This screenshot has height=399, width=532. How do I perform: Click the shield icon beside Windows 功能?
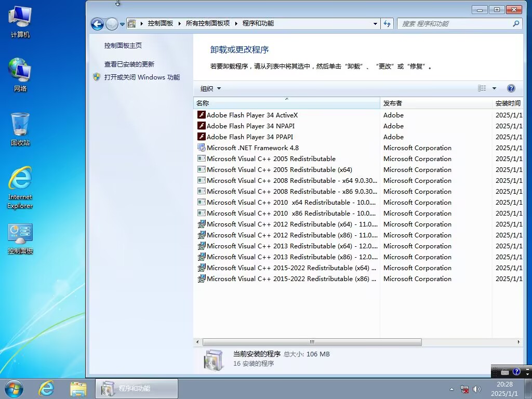coord(97,77)
